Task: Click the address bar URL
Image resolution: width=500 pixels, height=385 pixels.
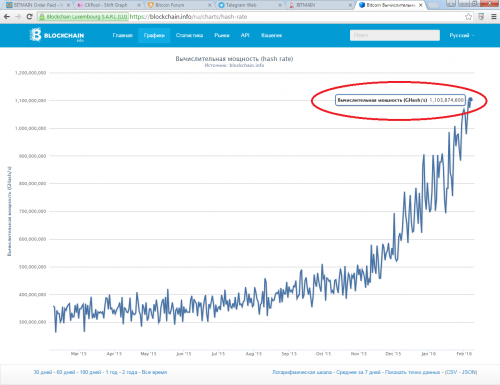Action: coord(188,17)
